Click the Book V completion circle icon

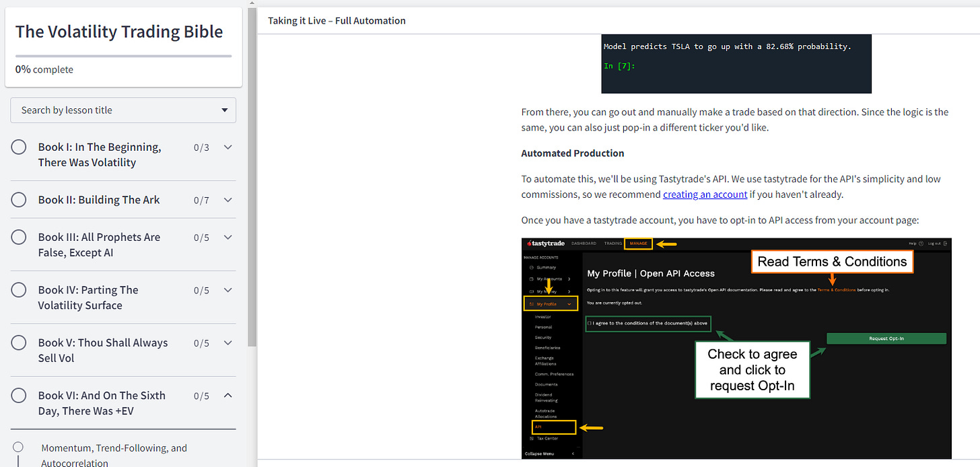[x=19, y=343]
